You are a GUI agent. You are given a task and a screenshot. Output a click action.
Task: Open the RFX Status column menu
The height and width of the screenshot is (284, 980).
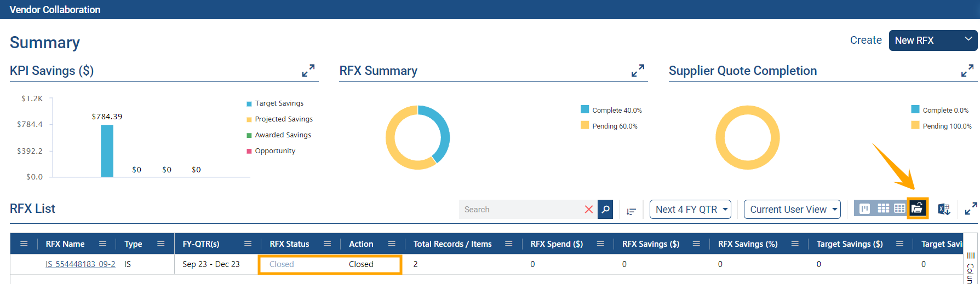coord(327,244)
